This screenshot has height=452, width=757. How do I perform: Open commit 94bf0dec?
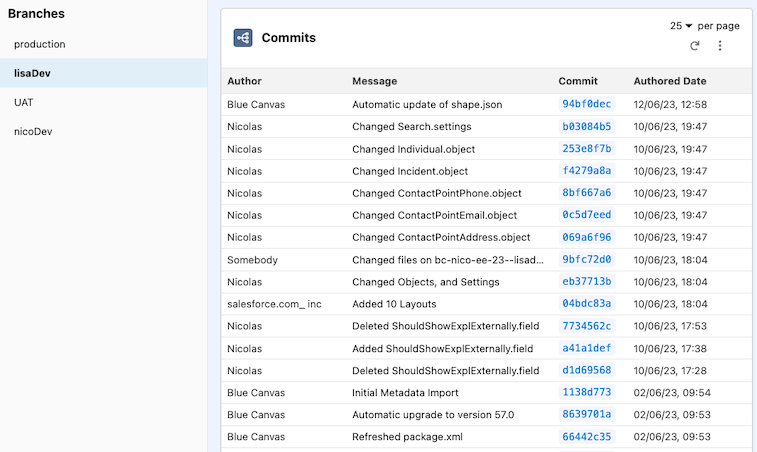587,104
